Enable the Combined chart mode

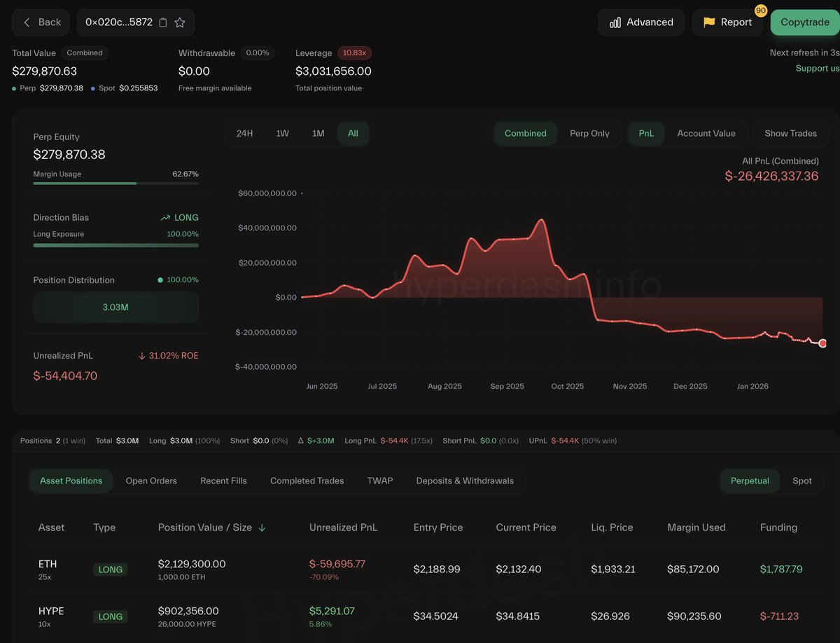point(525,133)
